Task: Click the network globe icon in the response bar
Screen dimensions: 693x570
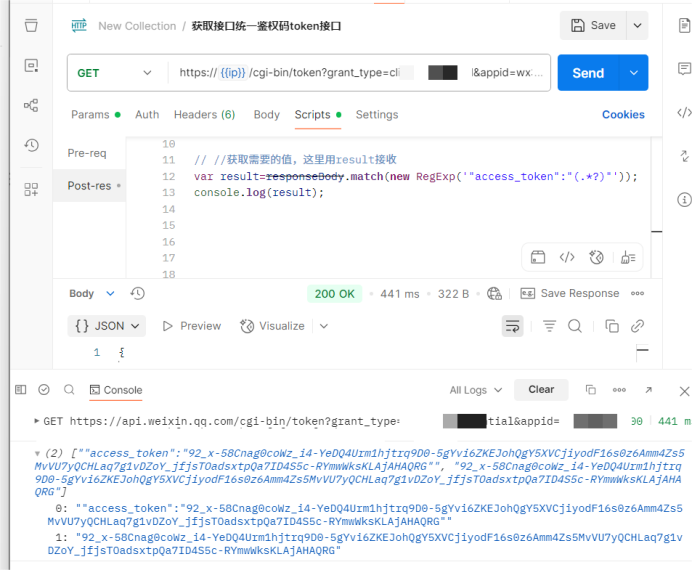Action: click(x=494, y=293)
